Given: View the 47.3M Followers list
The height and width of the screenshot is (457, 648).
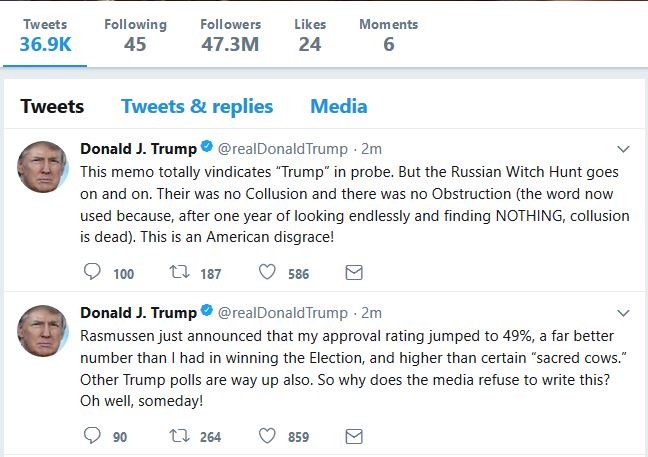Looking at the screenshot, I should click(x=230, y=34).
